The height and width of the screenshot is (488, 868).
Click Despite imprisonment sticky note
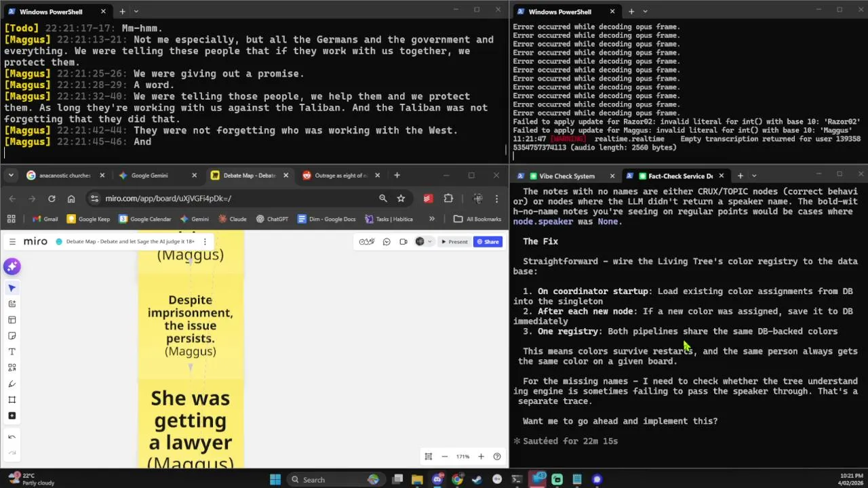coord(191,325)
